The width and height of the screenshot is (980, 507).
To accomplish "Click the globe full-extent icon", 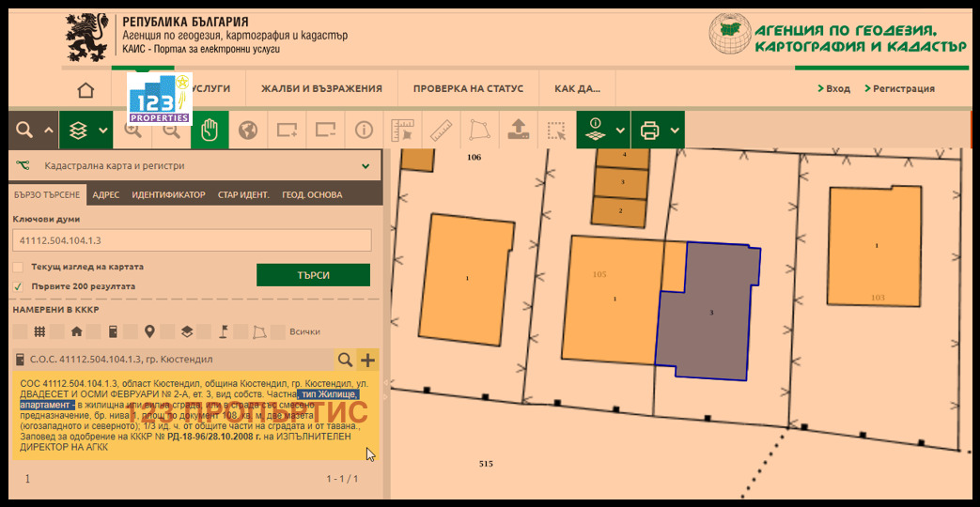I will coord(248,131).
